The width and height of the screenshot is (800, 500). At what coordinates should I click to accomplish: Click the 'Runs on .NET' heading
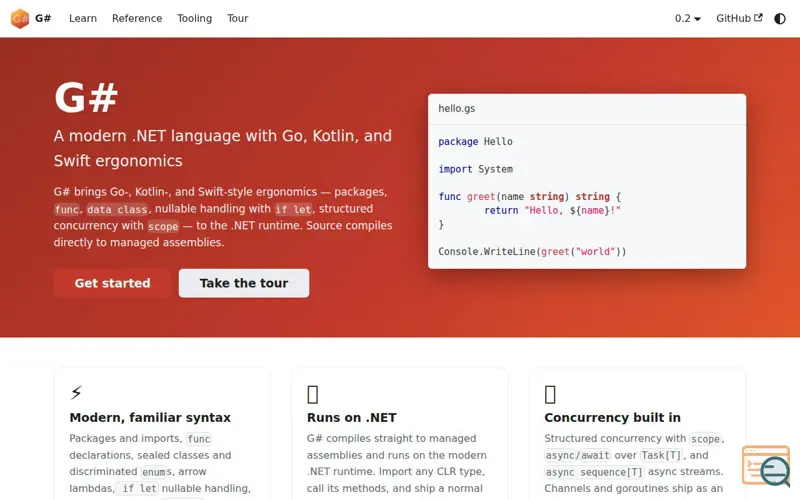click(x=352, y=417)
